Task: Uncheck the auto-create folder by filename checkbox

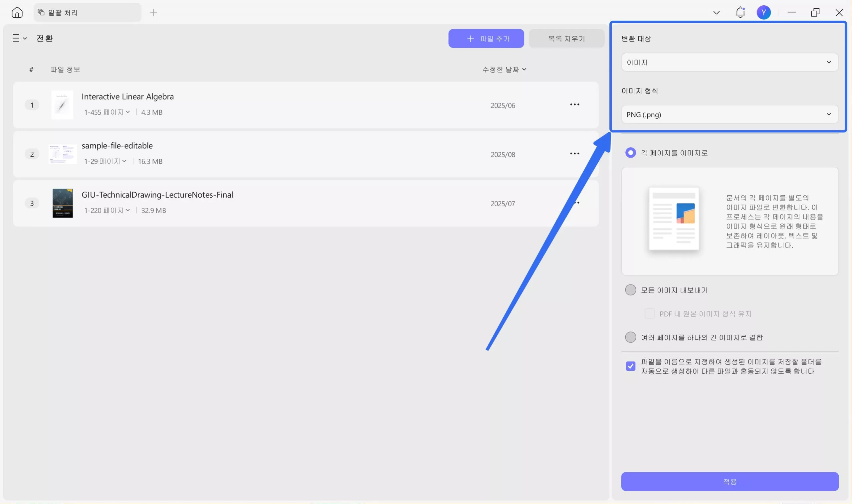Action: 630,366
